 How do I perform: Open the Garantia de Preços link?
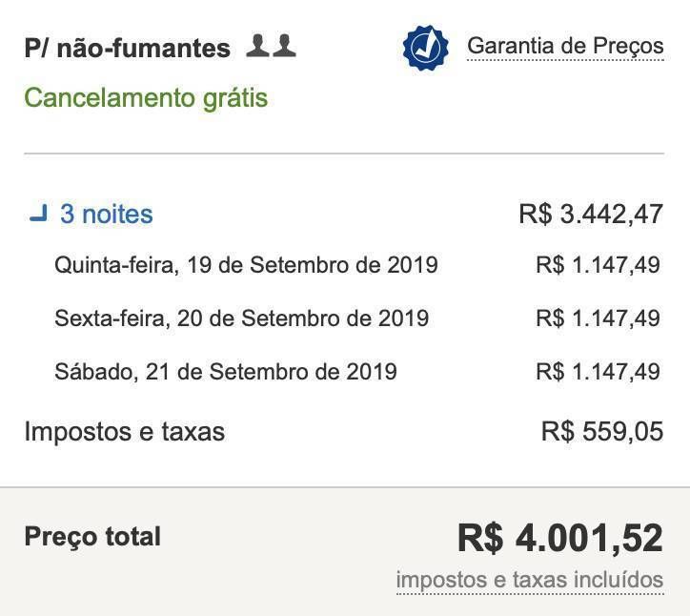coord(565,46)
